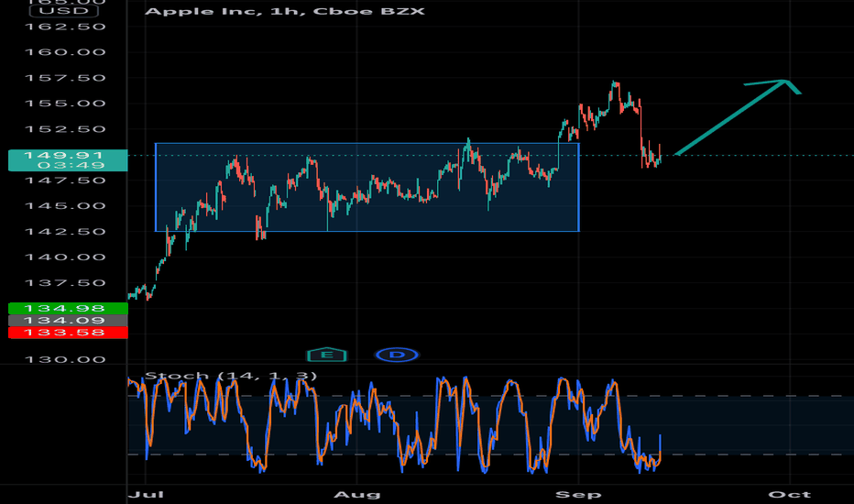Click the 142.50 price axis value

(x=65, y=232)
